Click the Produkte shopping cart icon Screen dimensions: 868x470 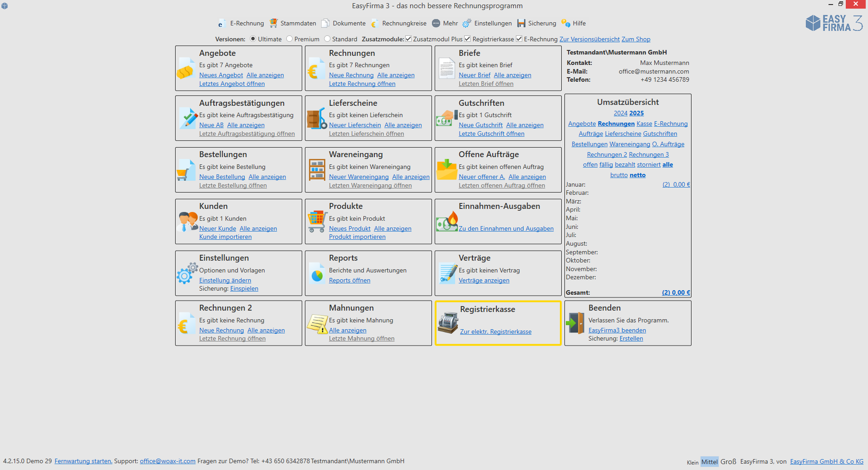coord(317,222)
